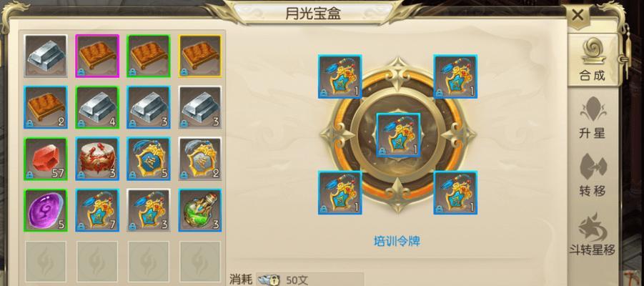Pick the magenta-bordered orange cushion item
This screenshot has width=644, height=286.
coord(97,56)
